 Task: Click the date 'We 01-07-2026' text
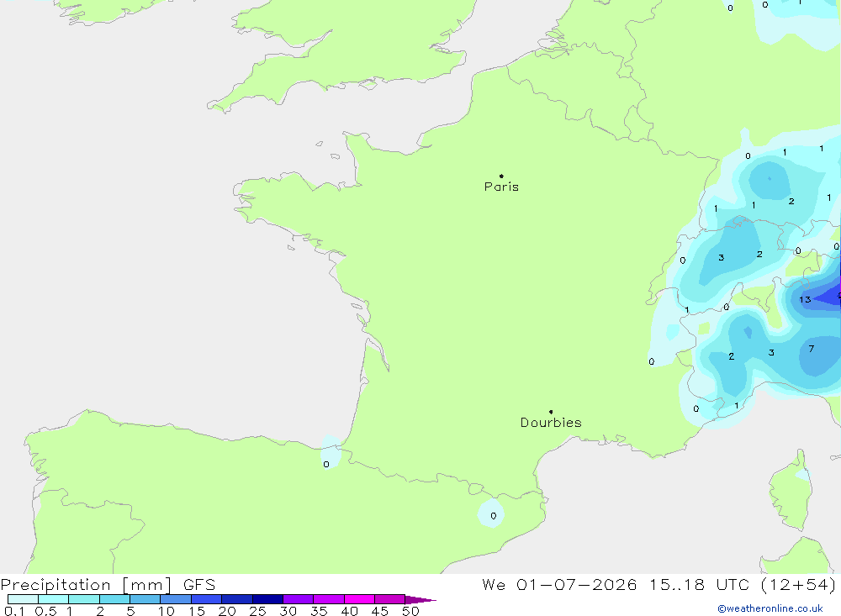(559, 585)
